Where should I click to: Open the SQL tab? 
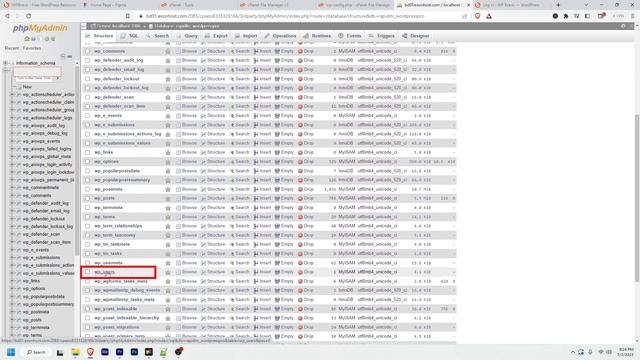[129, 36]
